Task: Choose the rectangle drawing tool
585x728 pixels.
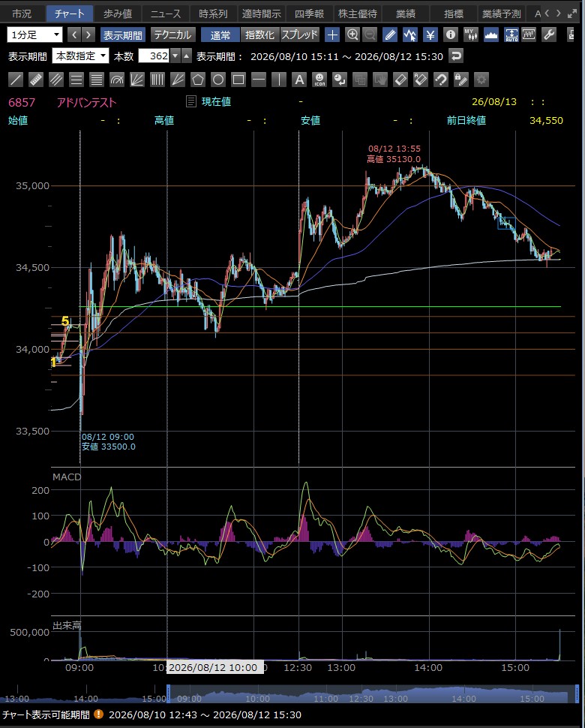Action: (x=238, y=80)
